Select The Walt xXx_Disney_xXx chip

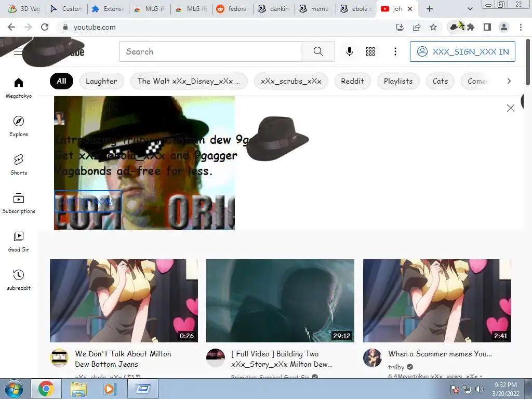[189, 81]
